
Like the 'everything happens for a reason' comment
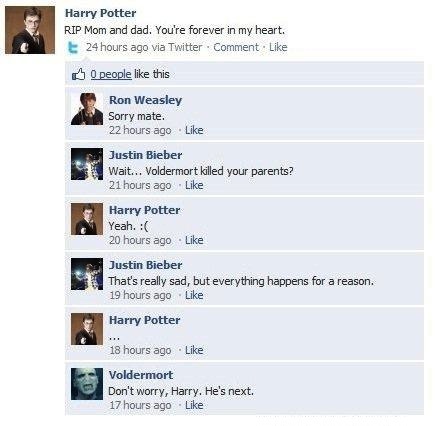(x=194, y=295)
